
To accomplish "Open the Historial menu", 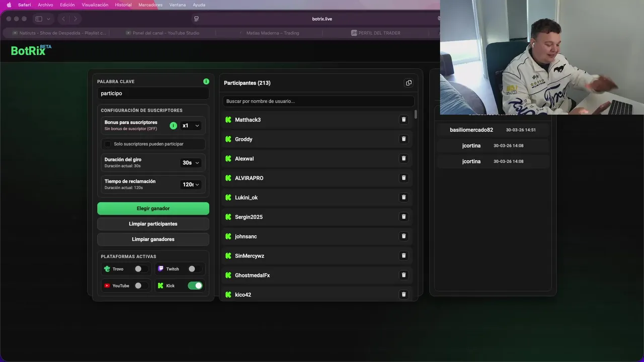I will pos(123,5).
